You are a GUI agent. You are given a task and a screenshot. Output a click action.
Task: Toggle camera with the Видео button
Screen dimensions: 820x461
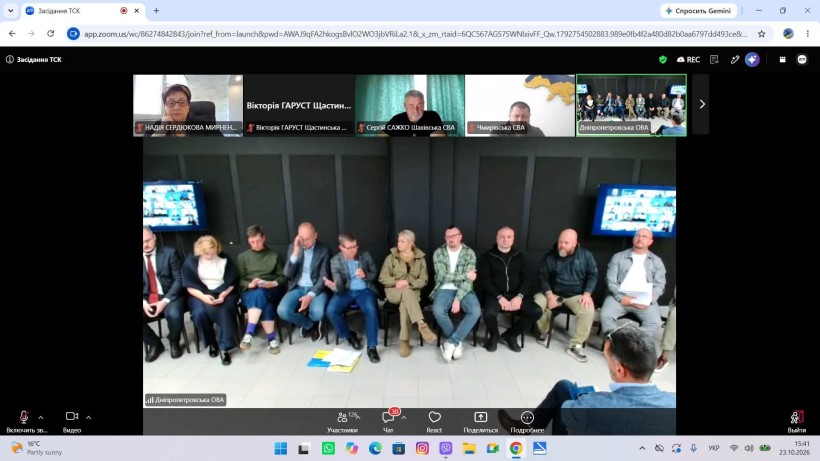[72, 421]
